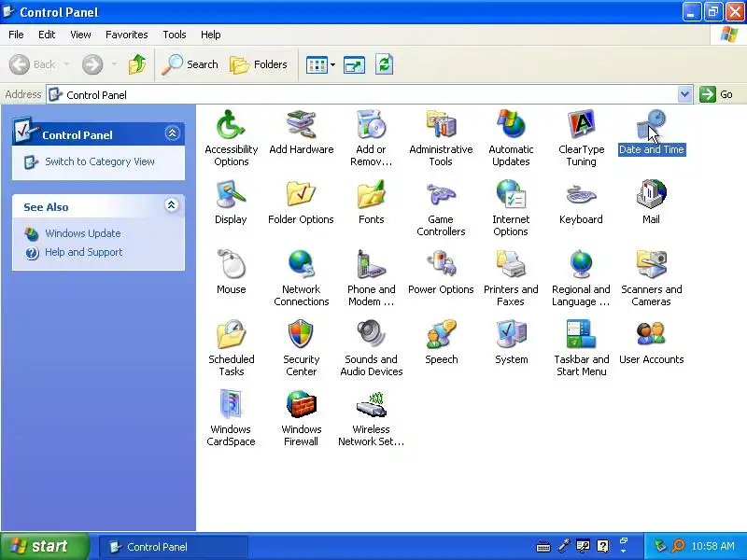747x560 pixels.
Task: Click the keyboard icon in the language bar
Action: click(x=543, y=547)
